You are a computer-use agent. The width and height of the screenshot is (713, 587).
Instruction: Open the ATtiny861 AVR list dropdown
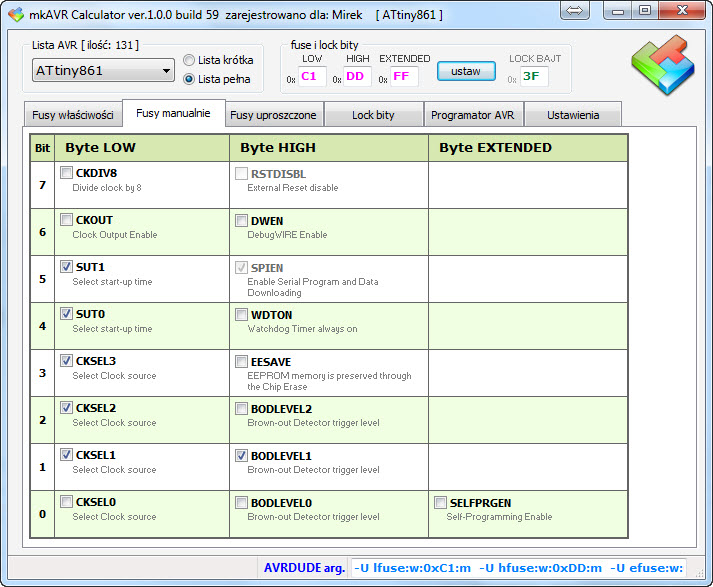(103, 70)
